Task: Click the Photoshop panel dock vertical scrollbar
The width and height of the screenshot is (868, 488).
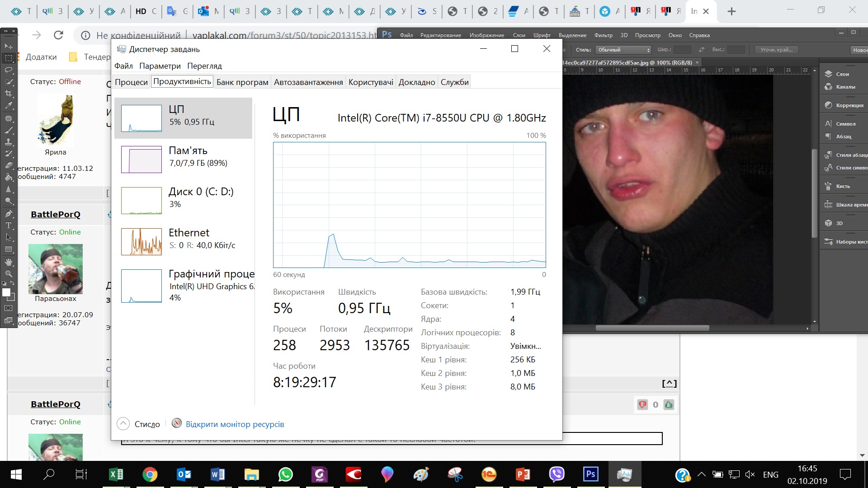Action: (815, 192)
